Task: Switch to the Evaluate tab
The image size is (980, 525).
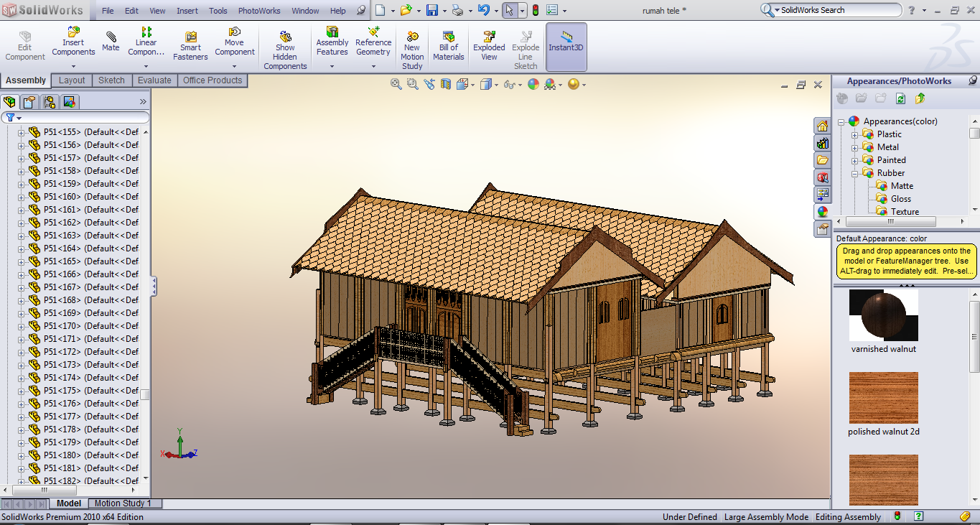Action: click(x=154, y=80)
